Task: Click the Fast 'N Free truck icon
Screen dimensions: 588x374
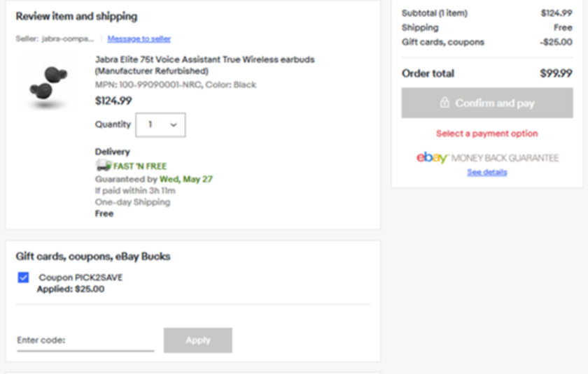Action: pyautogui.click(x=103, y=166)
